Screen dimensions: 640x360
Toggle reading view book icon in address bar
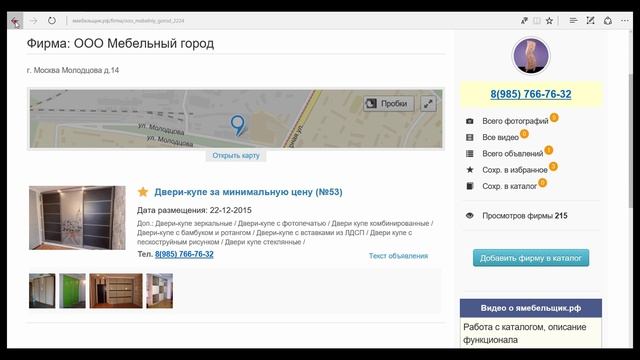(x=537, y=20)
